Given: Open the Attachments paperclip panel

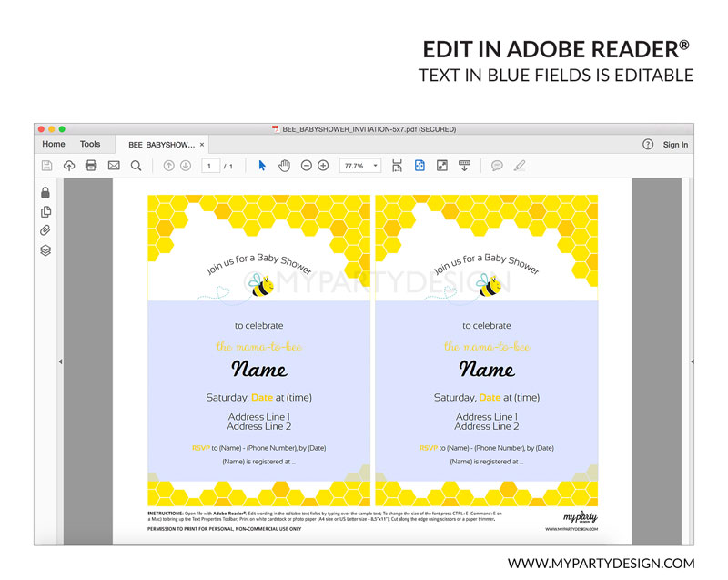Looking at the screenshot, I should pyautogui.click(x=45, y=230).
